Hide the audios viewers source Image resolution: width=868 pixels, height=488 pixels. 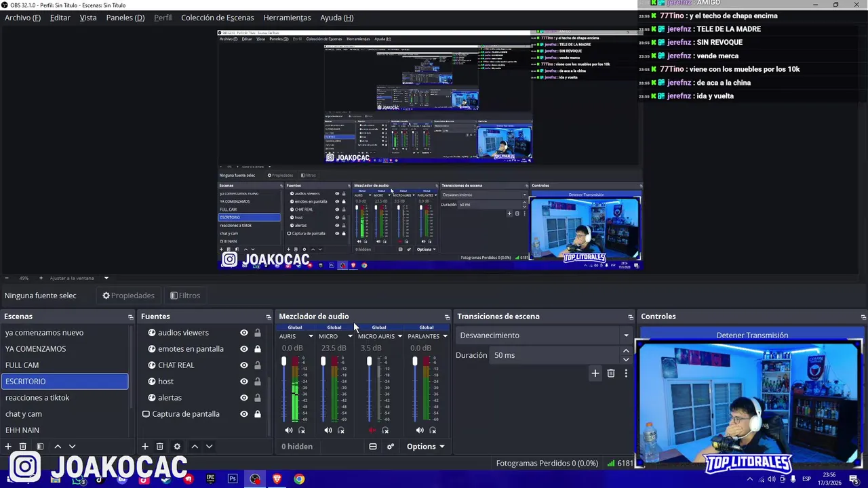coord(244,333)
